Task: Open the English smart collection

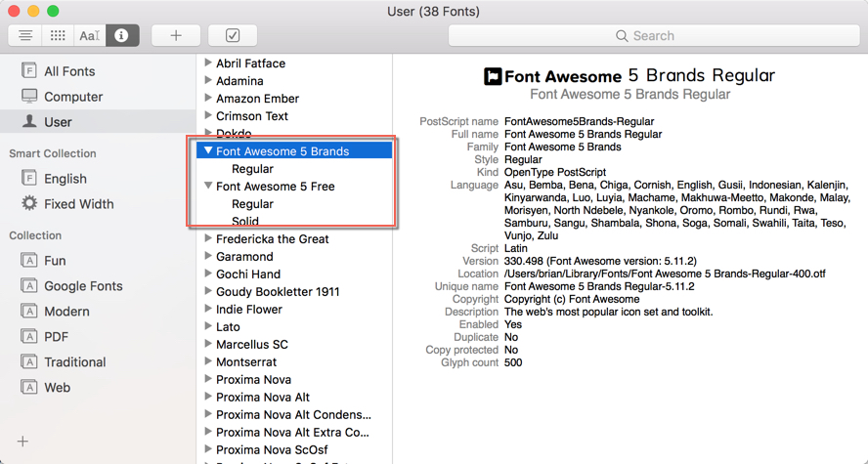Action: click(98, 179)
